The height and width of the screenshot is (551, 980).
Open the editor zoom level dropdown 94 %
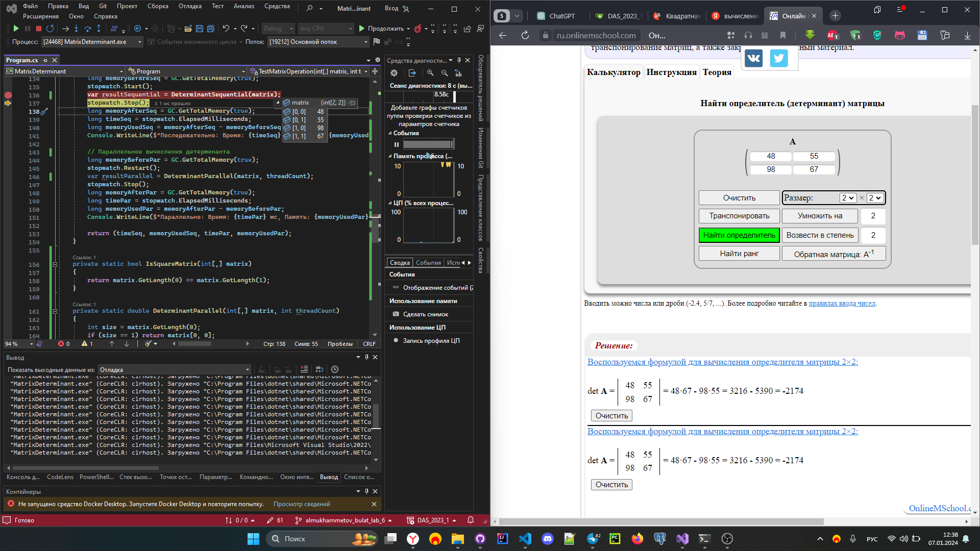click(x=19, y=344)
